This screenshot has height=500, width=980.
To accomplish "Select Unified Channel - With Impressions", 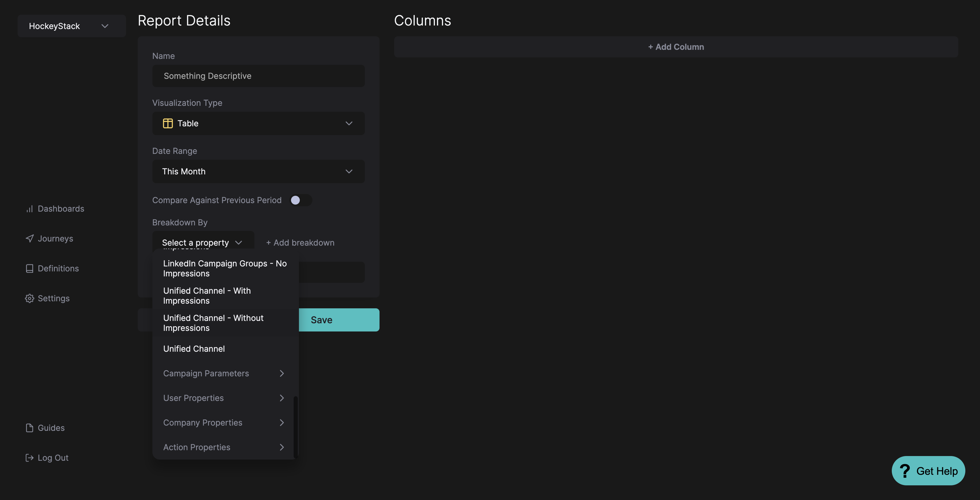I will (x=225, y=296).
